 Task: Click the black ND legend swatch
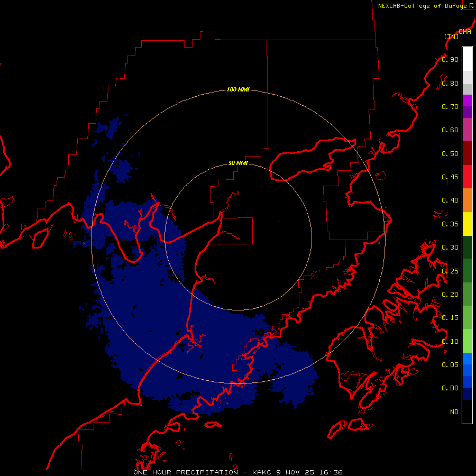pos(467,411)
